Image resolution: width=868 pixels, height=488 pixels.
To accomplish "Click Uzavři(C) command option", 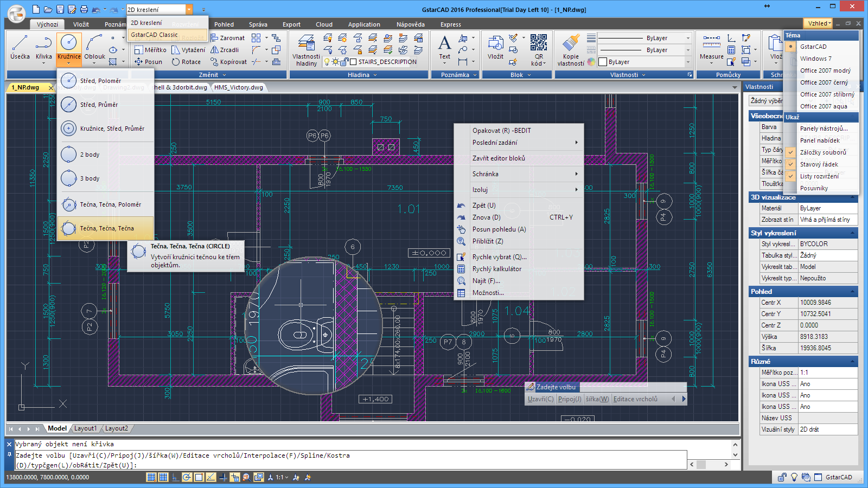I will point(541,399).
